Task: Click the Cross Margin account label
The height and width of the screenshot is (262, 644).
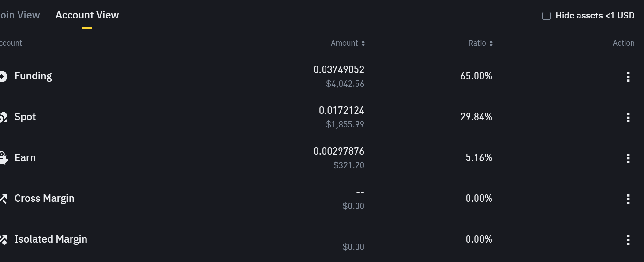Action: click(44, 199)
